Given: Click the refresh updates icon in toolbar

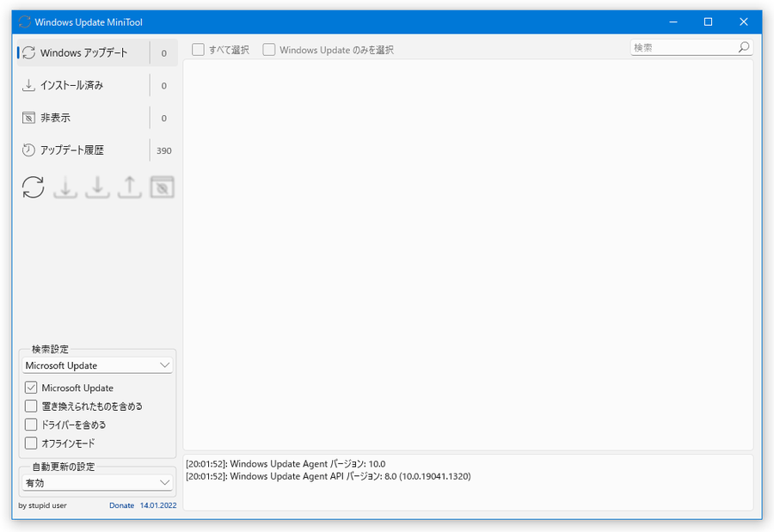Looking at the screenshot, I should pyautogui.click(x=33, y=187).
